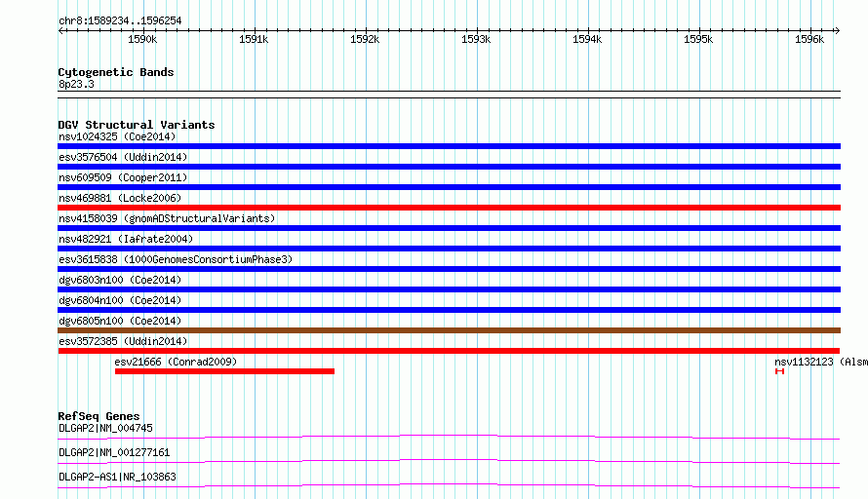Click the brown dgv6805n100 (Coe2014) bar
Image resolution: width=868 pixels, height=499 pixels.
pos(449,330)
